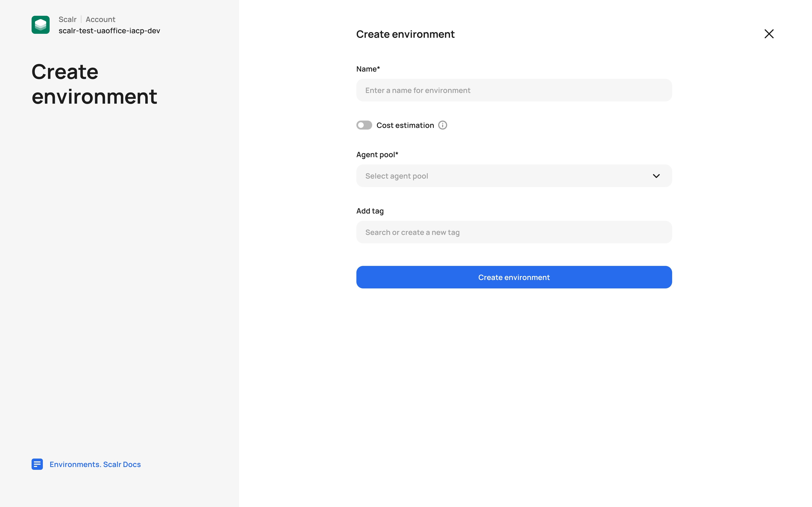Click the large Create environment sidebar title
Screen dimensions: 812x507
[x=94, y=84]
